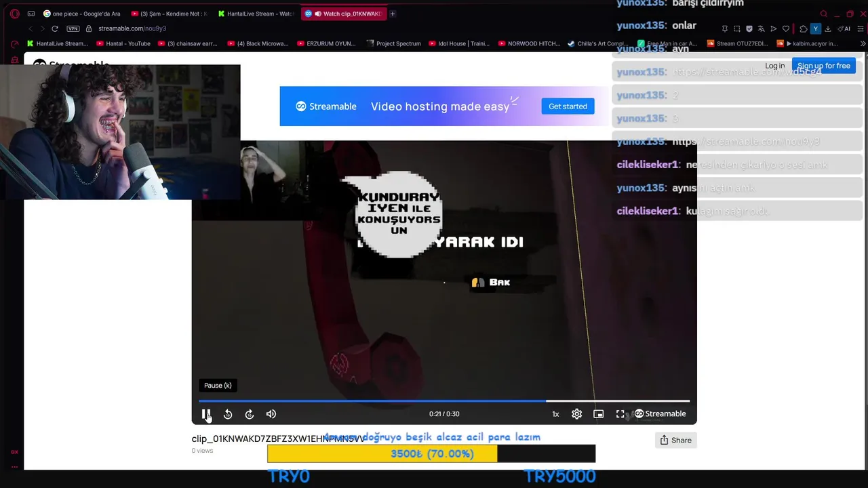The width and height of the screenshot is (868, 488).
Task: Open the Opera main menu icon
Action: 14,14
